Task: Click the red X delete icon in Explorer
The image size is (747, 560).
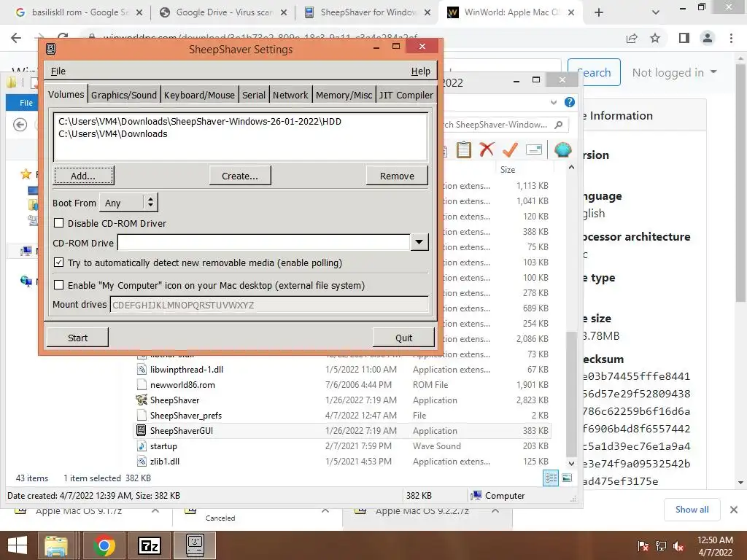Action: pos(487,149)
